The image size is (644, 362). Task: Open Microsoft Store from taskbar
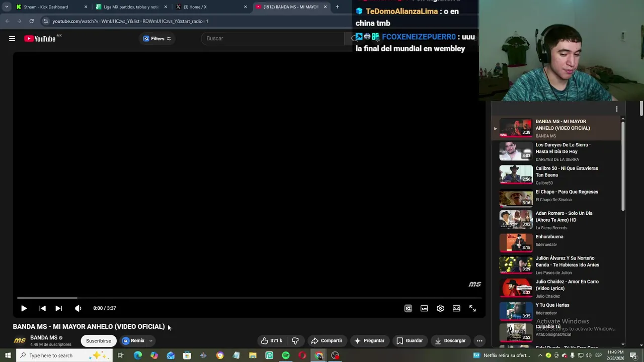[187, 355]
